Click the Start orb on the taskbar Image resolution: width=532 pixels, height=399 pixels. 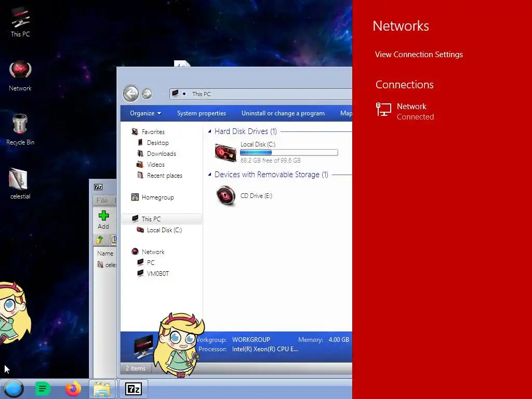coord(14,389)
